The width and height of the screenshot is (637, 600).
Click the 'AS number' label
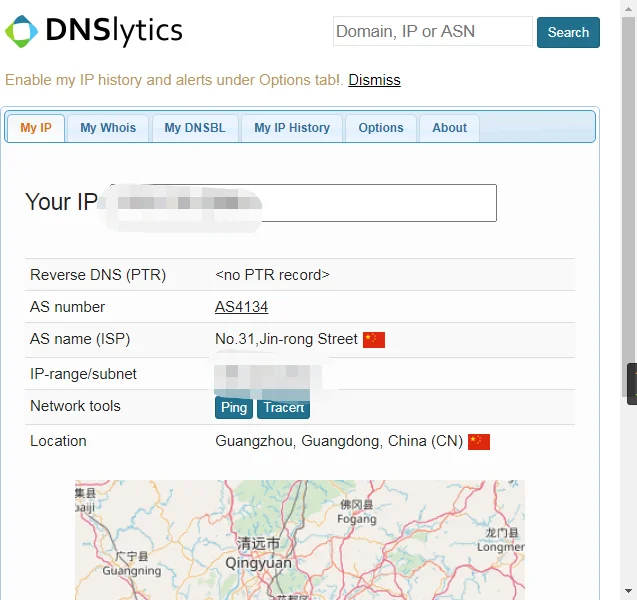(x=67, y=307)
